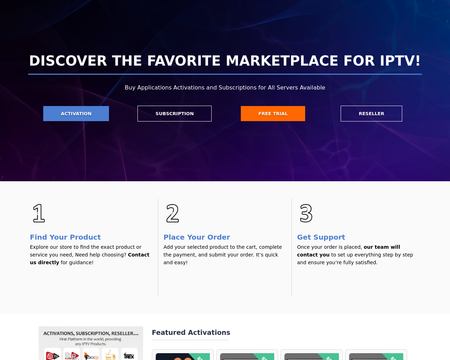Screen dimensions: 450x360
Task: Click the first red app logo in banner
Action: (52, 355)
